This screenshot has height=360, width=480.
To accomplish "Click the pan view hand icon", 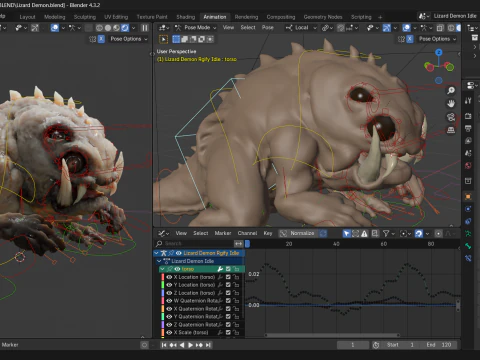I will pos(451,104).
